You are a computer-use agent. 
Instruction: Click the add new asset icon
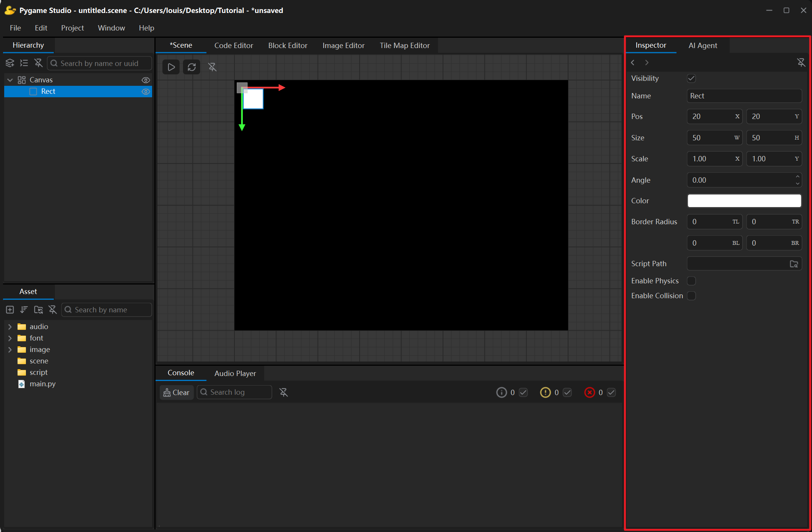[10, 310]
